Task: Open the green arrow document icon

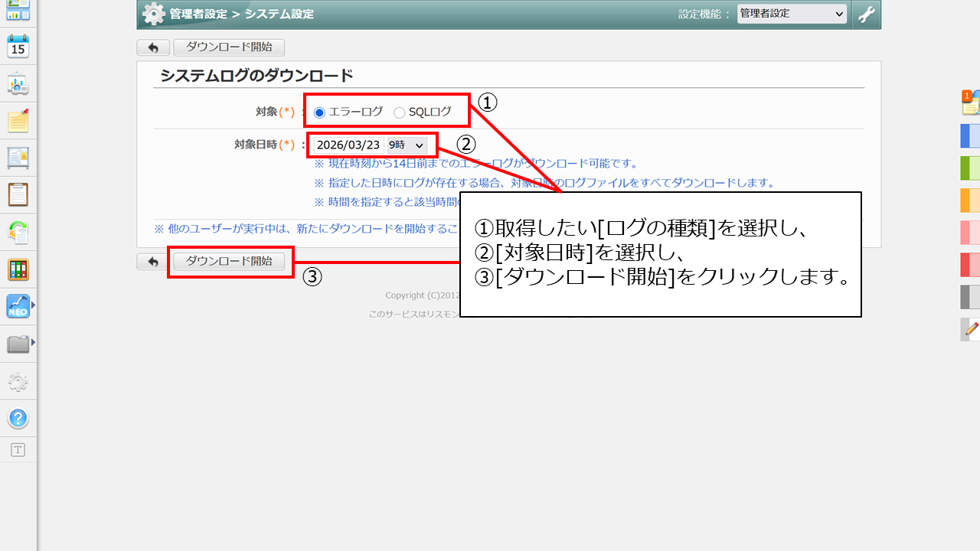Action: point(18,232)
